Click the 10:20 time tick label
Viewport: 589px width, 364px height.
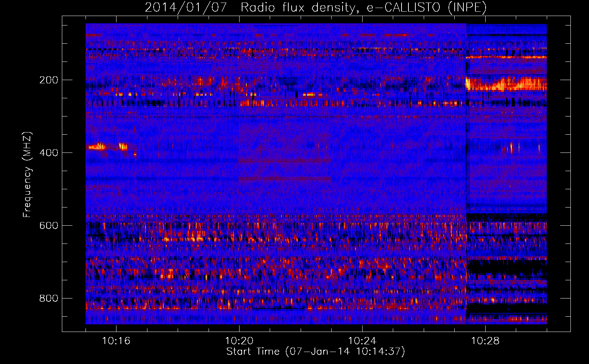click(239, 341)
